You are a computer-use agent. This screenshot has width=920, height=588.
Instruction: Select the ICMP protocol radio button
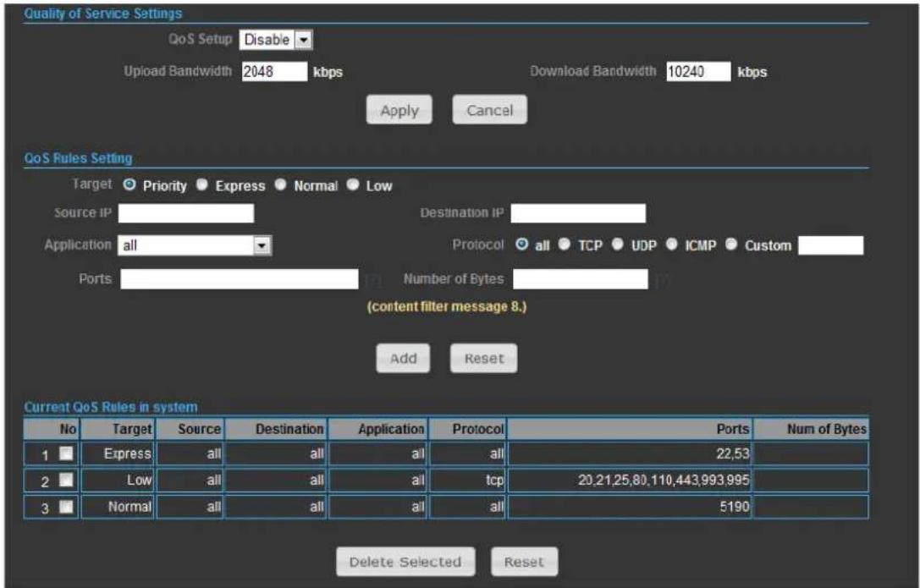[672, 245]
